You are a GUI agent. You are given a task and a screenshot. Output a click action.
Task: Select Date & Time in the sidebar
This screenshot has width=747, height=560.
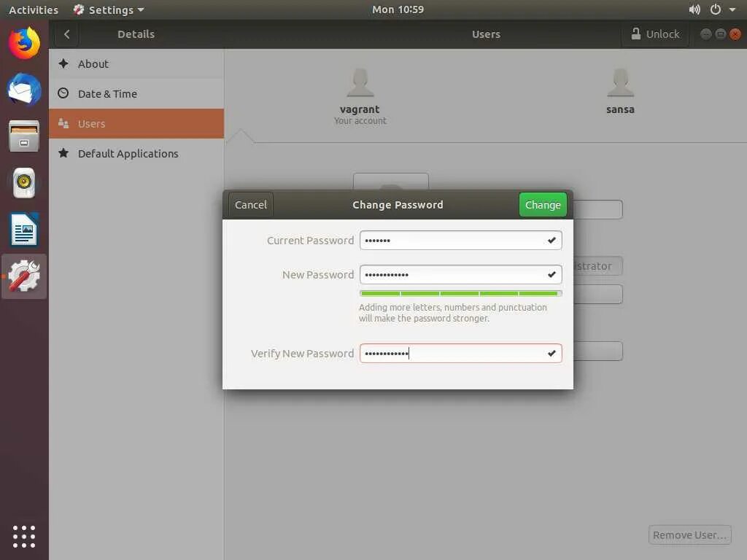(136, 94)
